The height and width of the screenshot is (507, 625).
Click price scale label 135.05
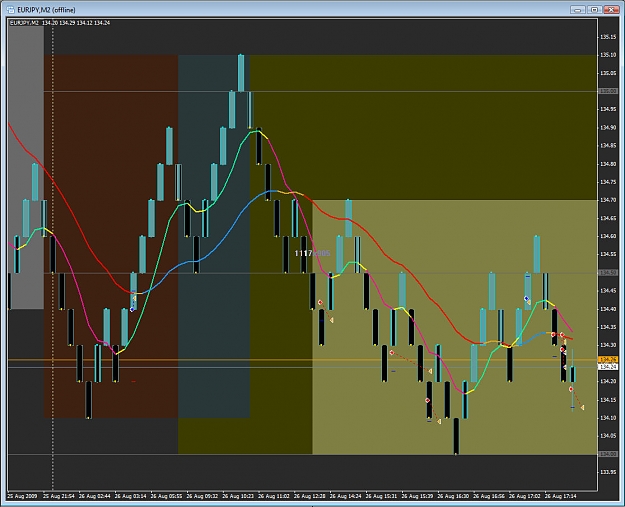[x=608, y=73]
